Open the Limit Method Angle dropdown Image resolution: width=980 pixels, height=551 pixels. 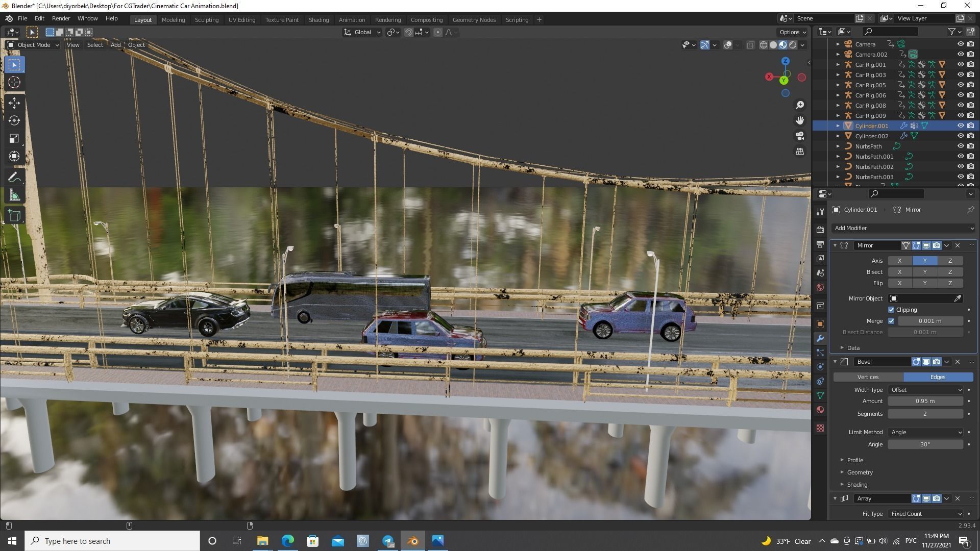(925, 432)
